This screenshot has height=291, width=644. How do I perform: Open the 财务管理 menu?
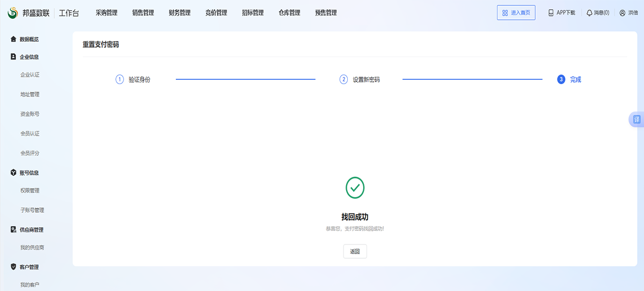[x=179, y=13]
